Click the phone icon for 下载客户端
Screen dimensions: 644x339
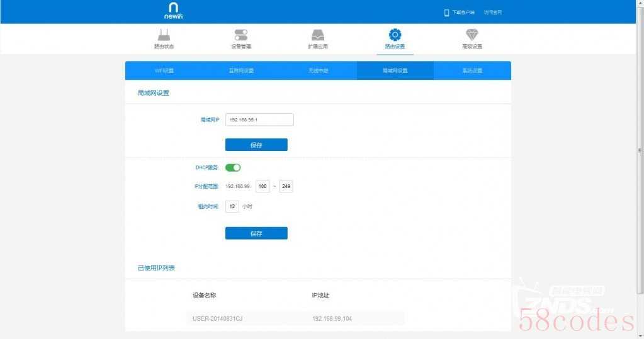[x=446, y=13]
